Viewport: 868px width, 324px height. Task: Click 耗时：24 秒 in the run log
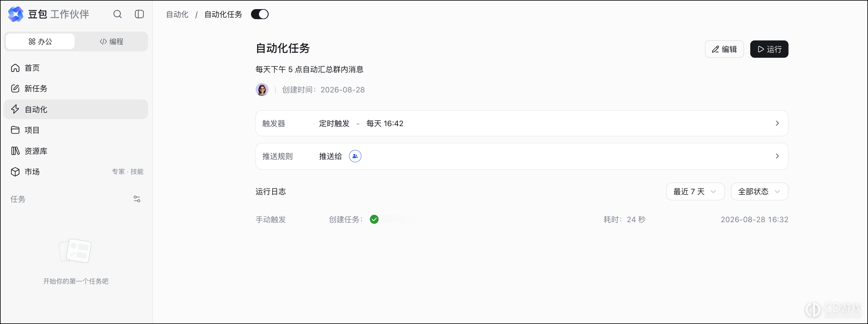pyautogui.click(x=624, y=220)
